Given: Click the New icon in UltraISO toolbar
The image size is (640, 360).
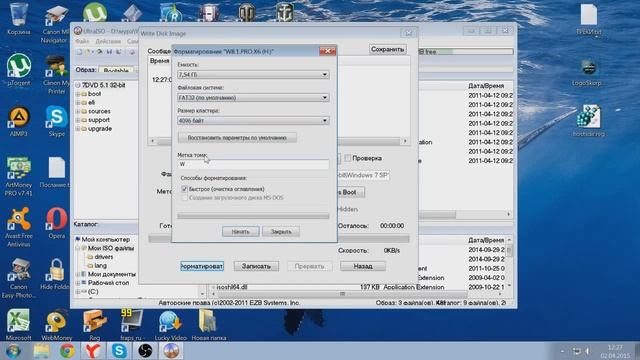Looking at the screenshot, I should (80, 52).
